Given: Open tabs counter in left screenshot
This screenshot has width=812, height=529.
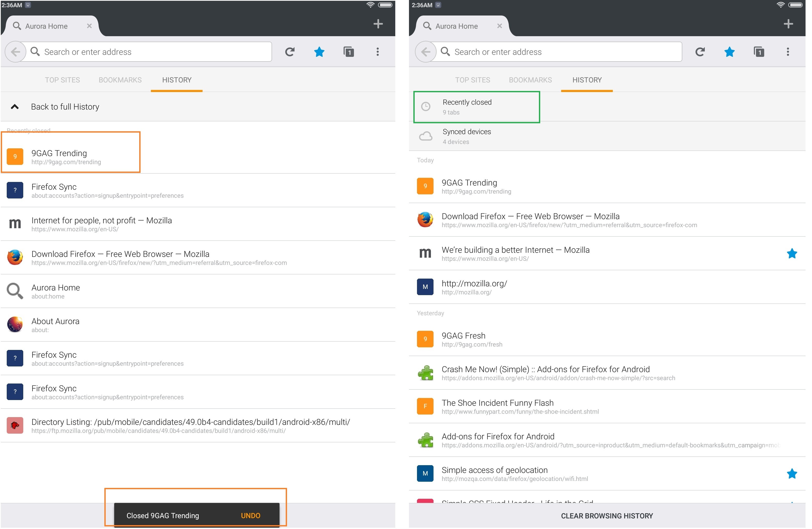Looking at the screenshot, I should coord(348,52).
